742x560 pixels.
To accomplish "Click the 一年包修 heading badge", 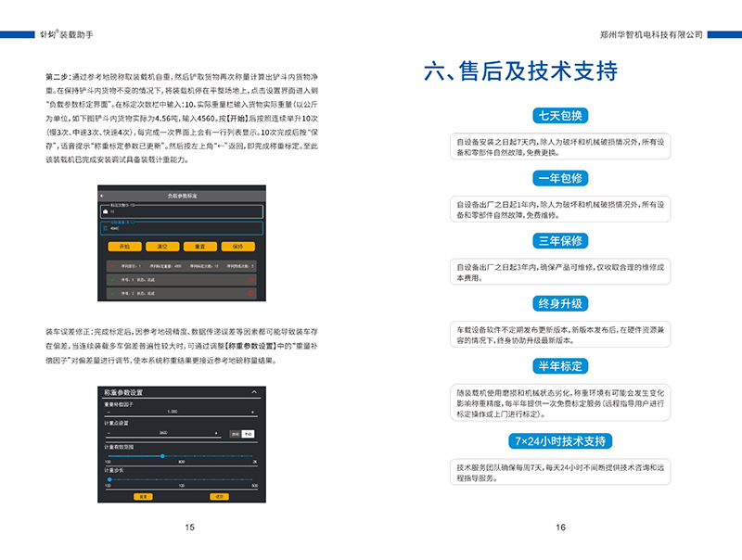I will (x=560, y=178).
